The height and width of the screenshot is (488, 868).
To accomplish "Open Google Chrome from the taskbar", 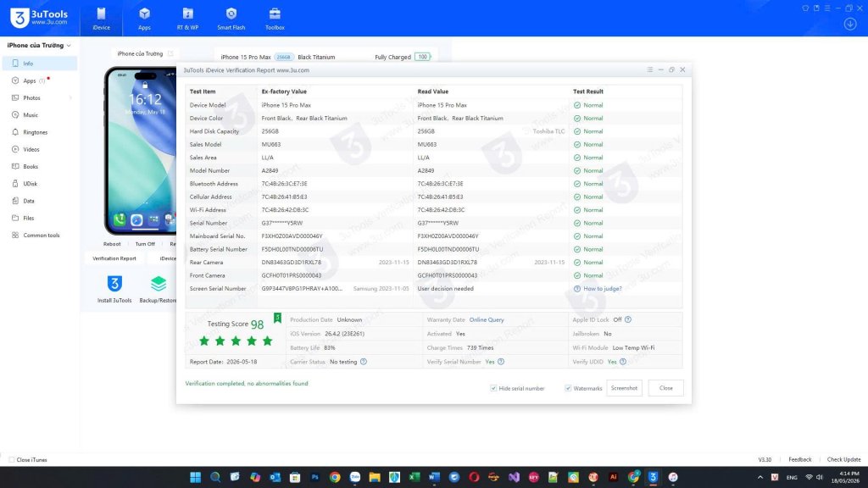I will pyautogui.click(x=335, y=477).
